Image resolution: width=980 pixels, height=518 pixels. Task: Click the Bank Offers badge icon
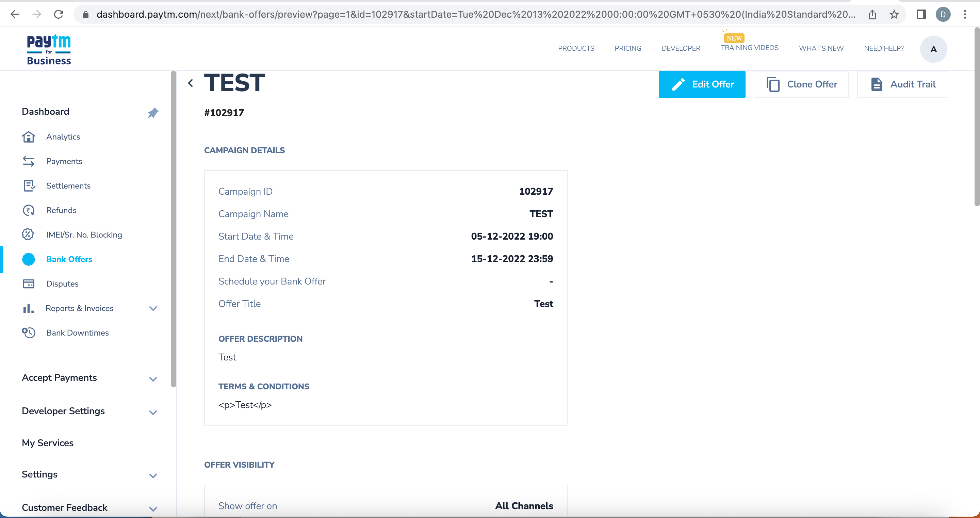tap(29, 259)
